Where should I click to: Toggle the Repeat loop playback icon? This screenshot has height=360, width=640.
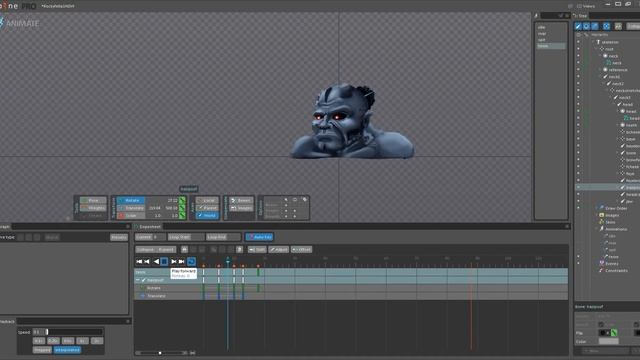(x=191, y=261)
